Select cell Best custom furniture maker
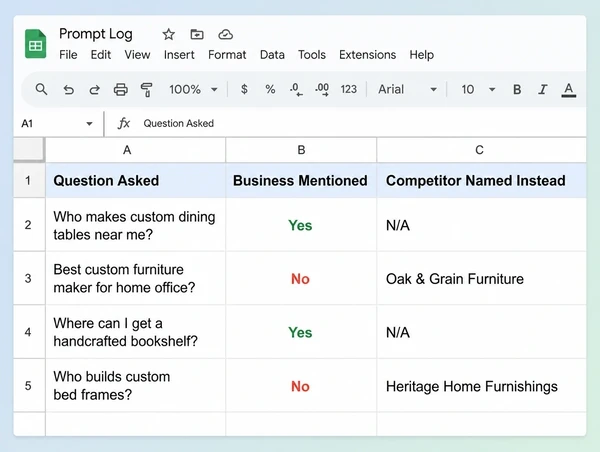The height and width of the screenshot is (452, 600). point(135,278)
